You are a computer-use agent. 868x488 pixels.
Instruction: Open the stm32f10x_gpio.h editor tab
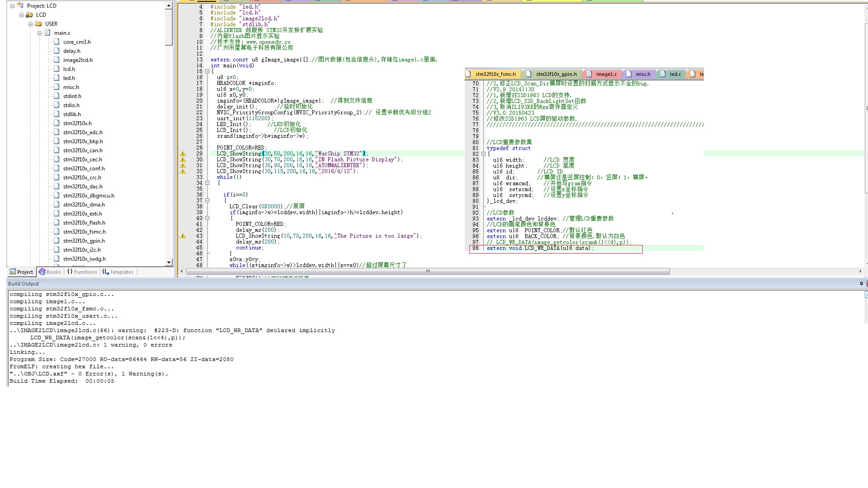[x=556, y=74]
